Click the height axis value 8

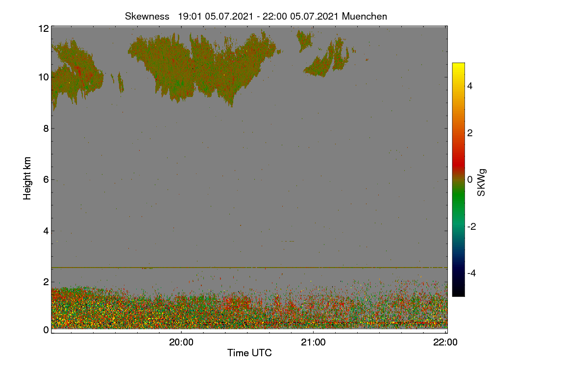46,128
